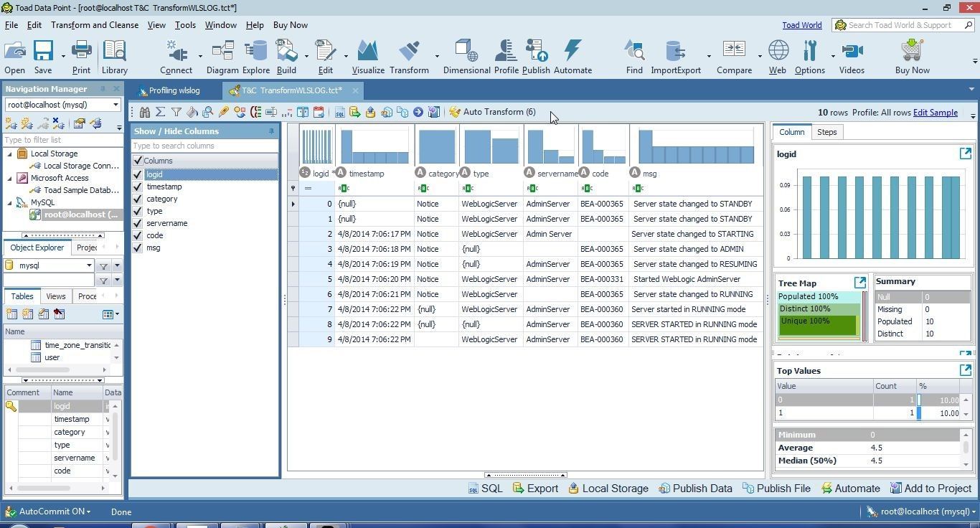Viewport: 980px width, 528px height.
Task: Click the Export button in bottom bar
Action: pyautogui.click(x=535, y=489)
